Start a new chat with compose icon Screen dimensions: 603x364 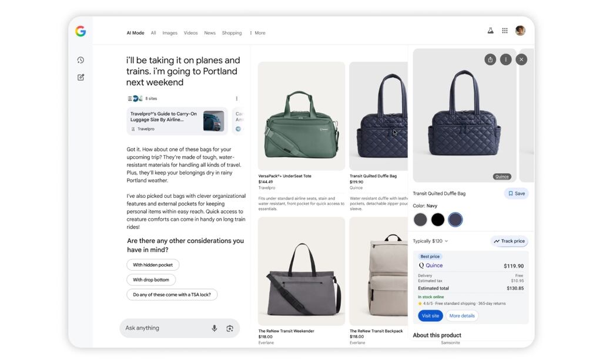[81, 77]
